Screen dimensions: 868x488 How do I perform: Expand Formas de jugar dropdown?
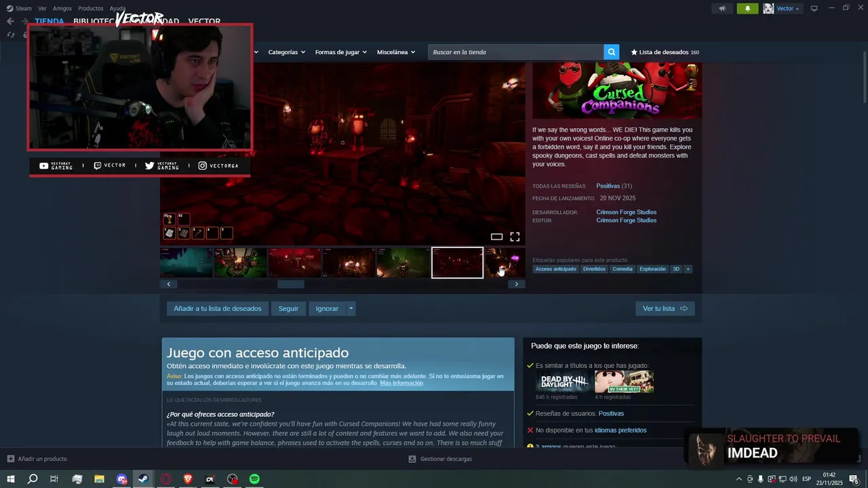tap(341, 52)
